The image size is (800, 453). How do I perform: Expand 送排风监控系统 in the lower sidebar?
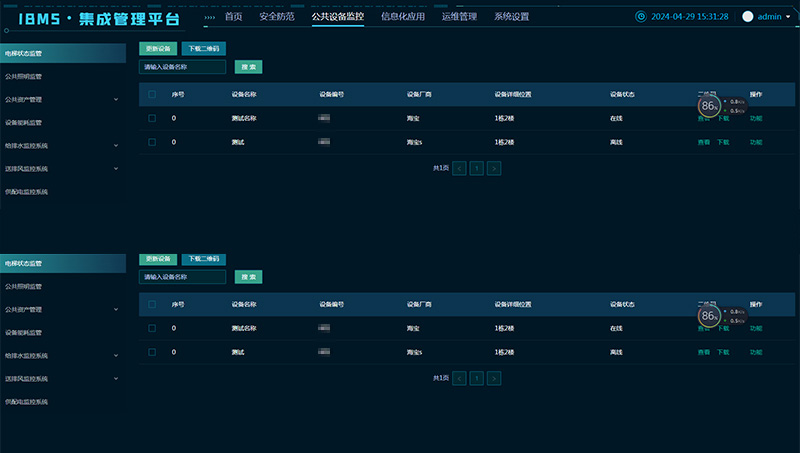tap(116, 379)
